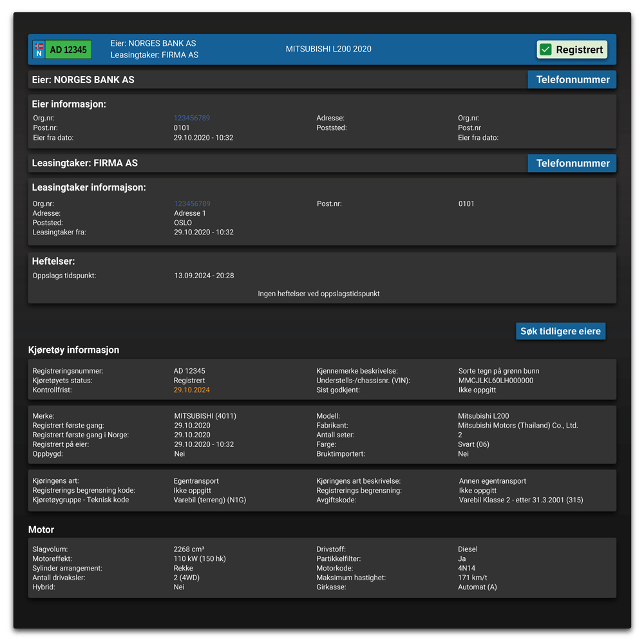Click the Maksimum hastighet value 171 km/t
This screenshot has height=644, width=644.
[x=473, y=578]
